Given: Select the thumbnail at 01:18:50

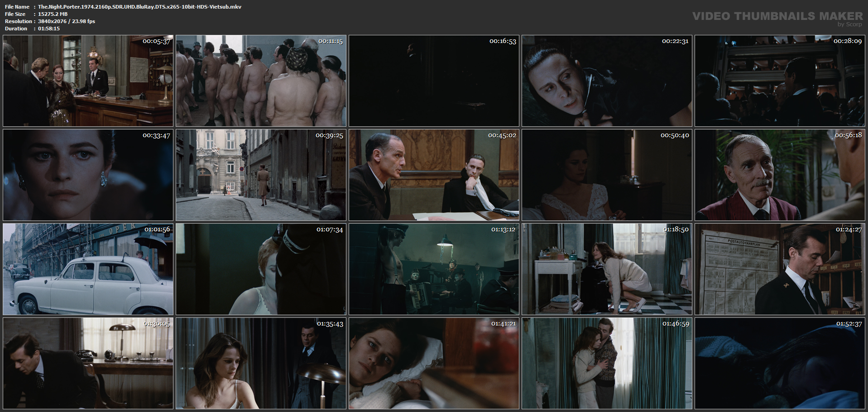Looking at the screenshot, I should [607, 269].
